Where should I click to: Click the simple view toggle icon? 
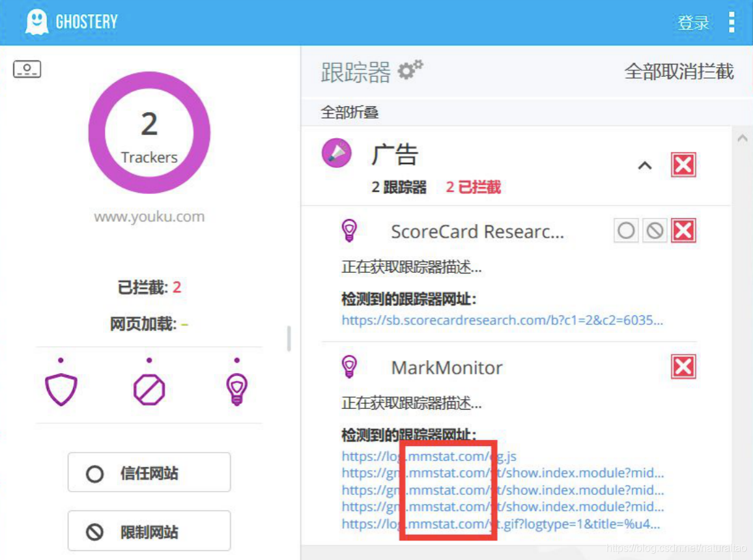coord(27,69)
